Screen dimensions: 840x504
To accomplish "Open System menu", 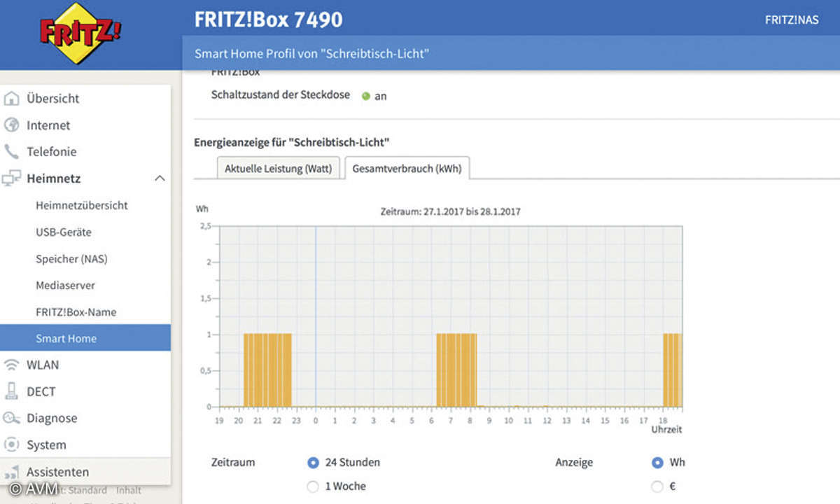I will pyautogui.click(x=46, y=444).
